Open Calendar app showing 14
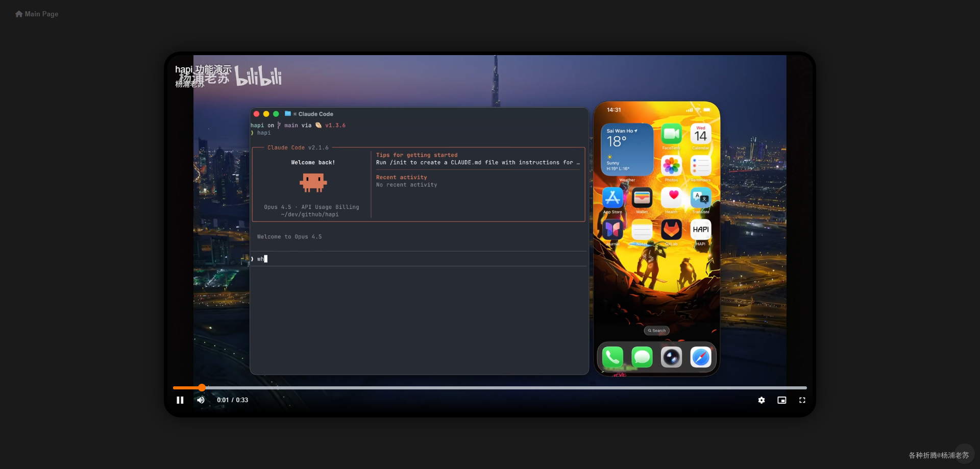 point(701,134)
